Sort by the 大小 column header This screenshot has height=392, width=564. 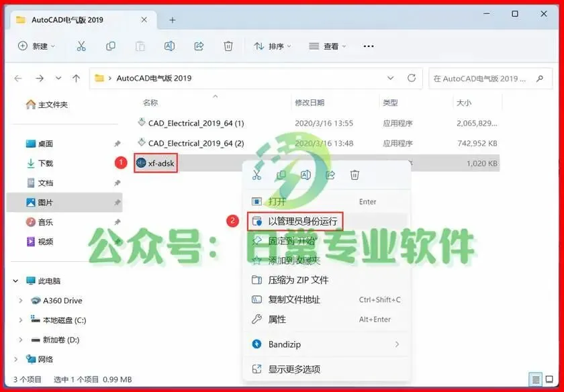pyautogui.click(x=464, y=103)
